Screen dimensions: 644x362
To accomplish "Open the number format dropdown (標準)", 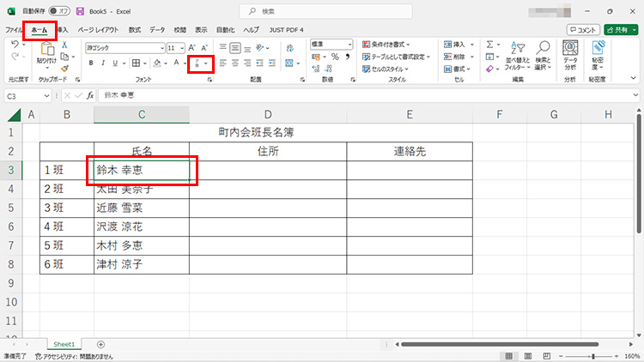I will (331, 44).
